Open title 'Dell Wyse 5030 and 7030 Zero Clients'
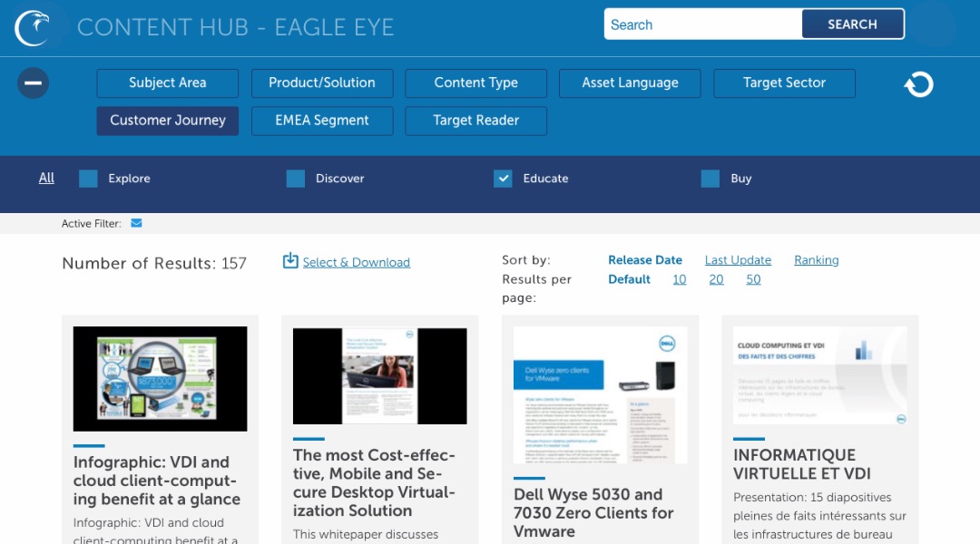Screen dimensions: 980x544 [x=593, y=513]
